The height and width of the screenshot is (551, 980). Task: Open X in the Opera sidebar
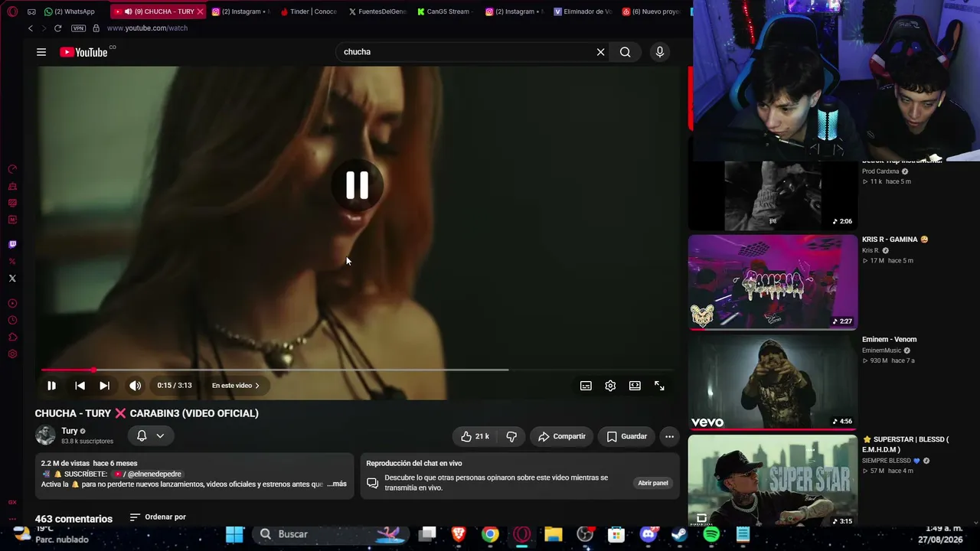click(12, 279)
